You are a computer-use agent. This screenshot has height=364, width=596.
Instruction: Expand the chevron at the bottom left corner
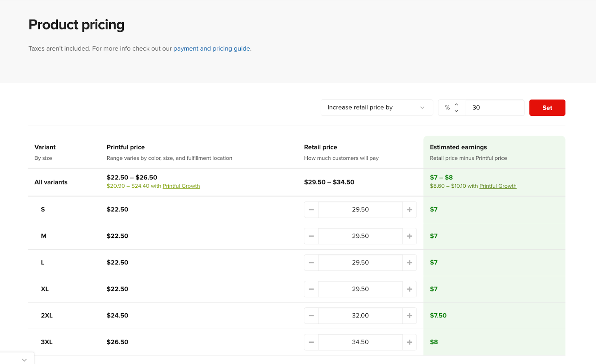pos(24,359)
